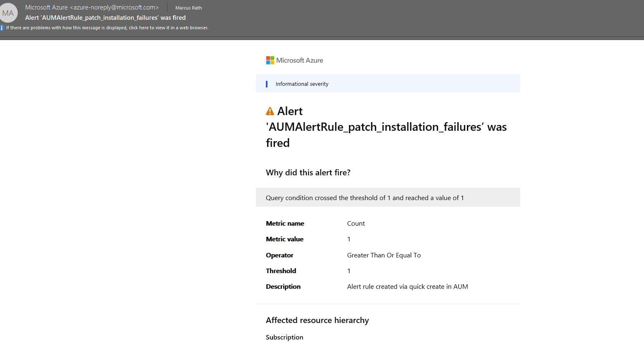Click the orange warning alert icon
This screenshot has width=644, height=342.
270,111
